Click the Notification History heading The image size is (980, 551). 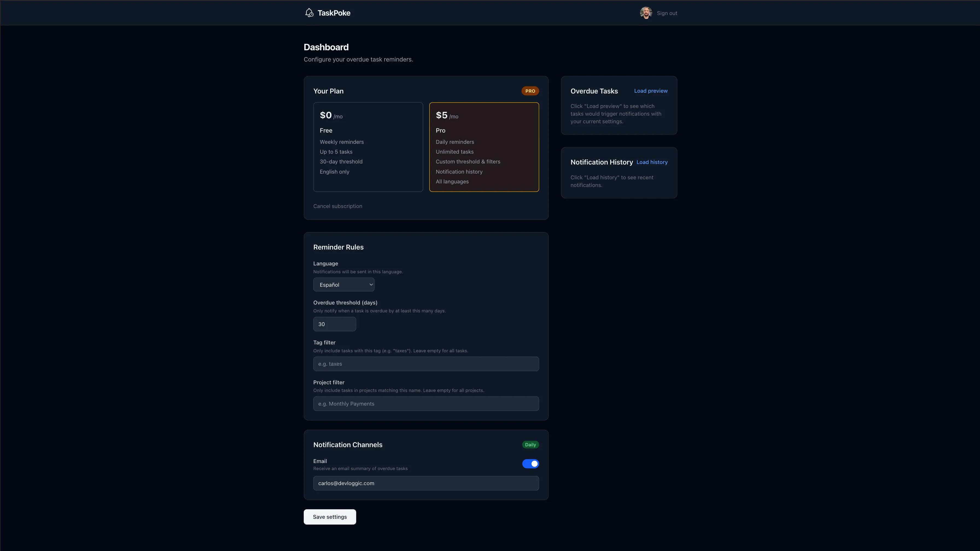tap(602, 162)
